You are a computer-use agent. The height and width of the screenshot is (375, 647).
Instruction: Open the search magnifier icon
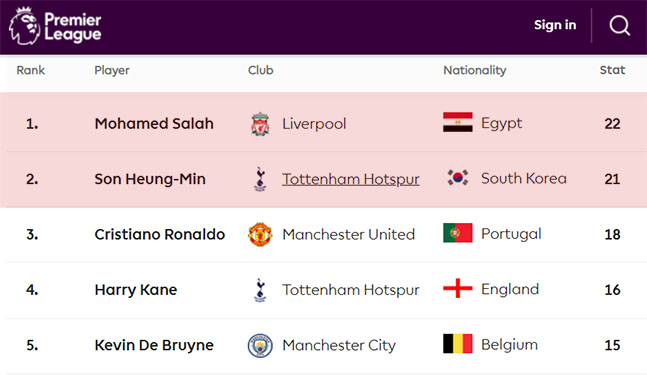[x=620, y=26]
